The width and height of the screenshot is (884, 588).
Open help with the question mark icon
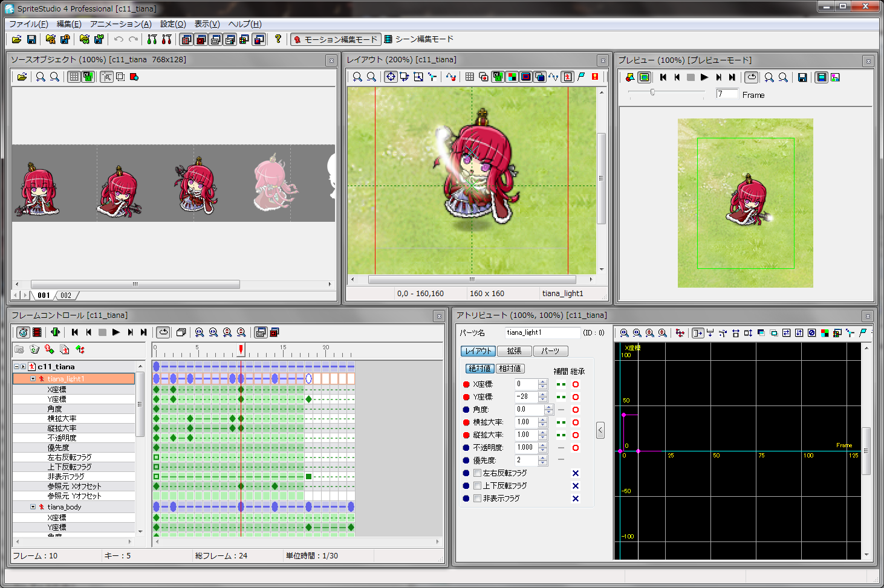click(278, 39)
